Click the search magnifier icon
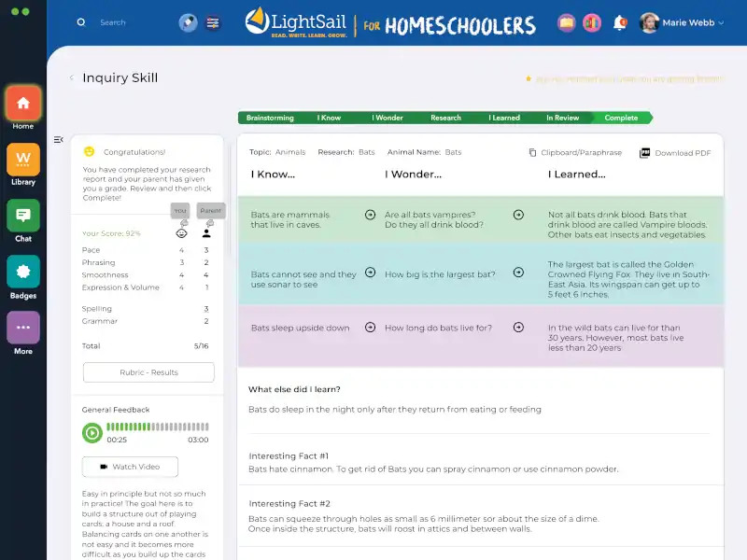This screenshot has width=747, height=560. pyautogui.click(x=81, y=22)
